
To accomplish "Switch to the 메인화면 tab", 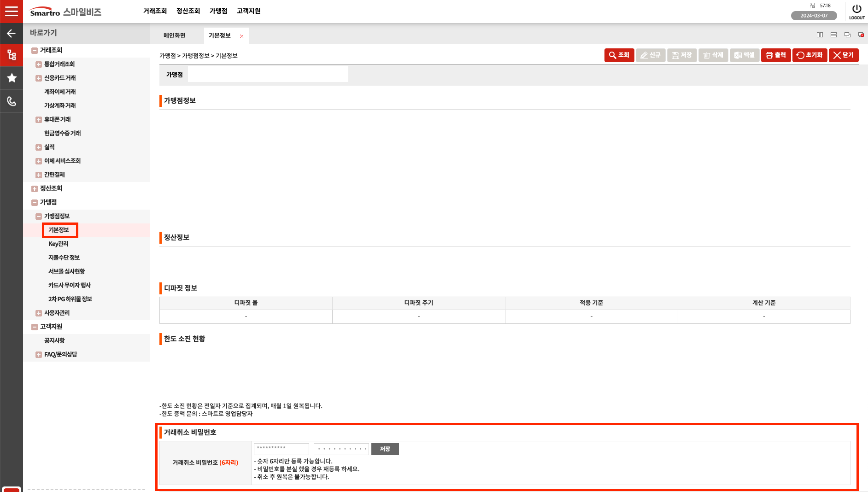I will coord(175,35).
